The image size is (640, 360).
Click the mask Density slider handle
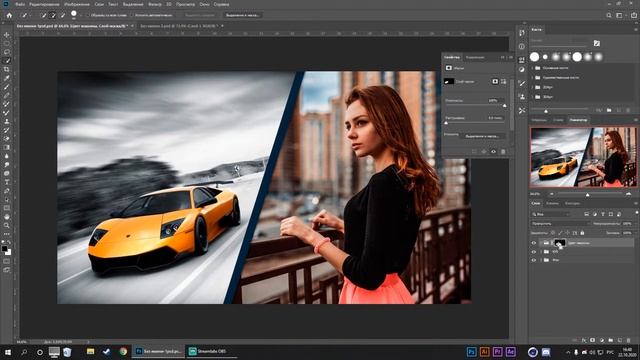[x=505, y=106]
